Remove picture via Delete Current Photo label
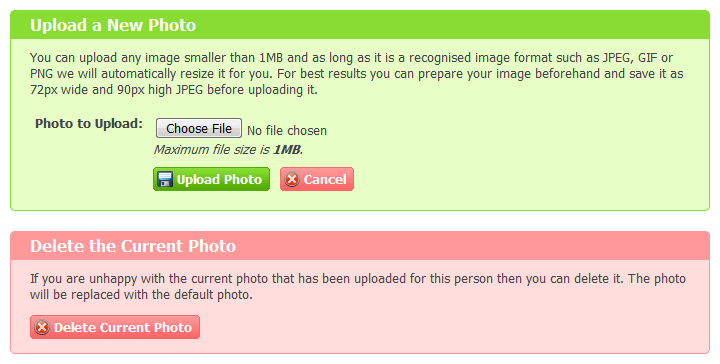The width and height of the screenshot is (720, 364). tap(123, 327)
